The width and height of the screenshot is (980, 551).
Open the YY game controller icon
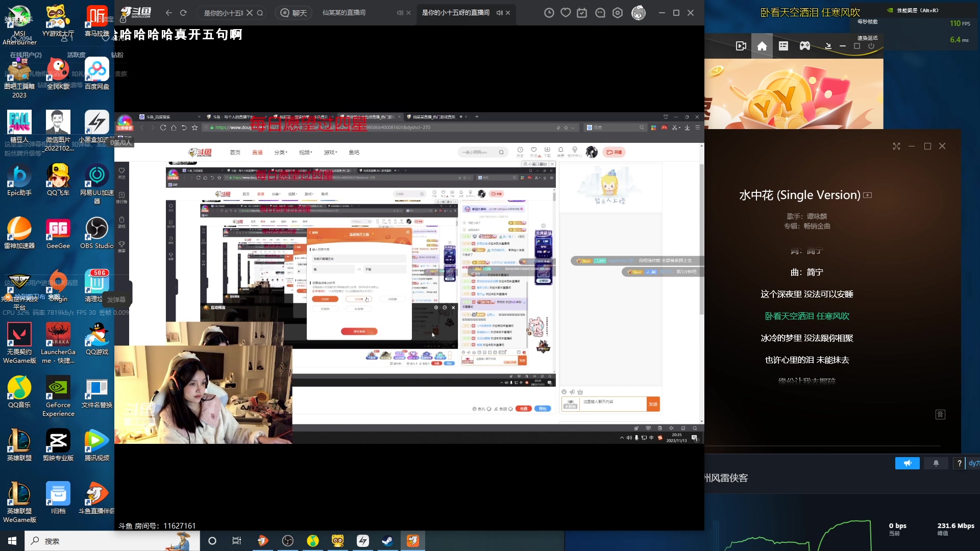click(x=804, y=46)
